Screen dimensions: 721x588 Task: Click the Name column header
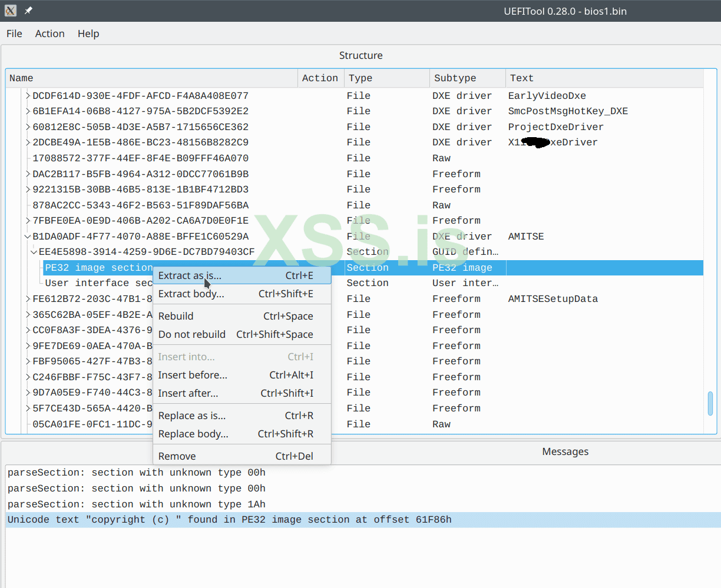tap(152, 78)
